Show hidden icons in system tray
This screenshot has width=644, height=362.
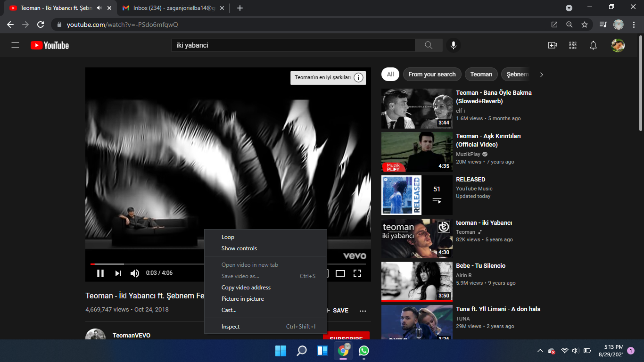coord(540,351)
